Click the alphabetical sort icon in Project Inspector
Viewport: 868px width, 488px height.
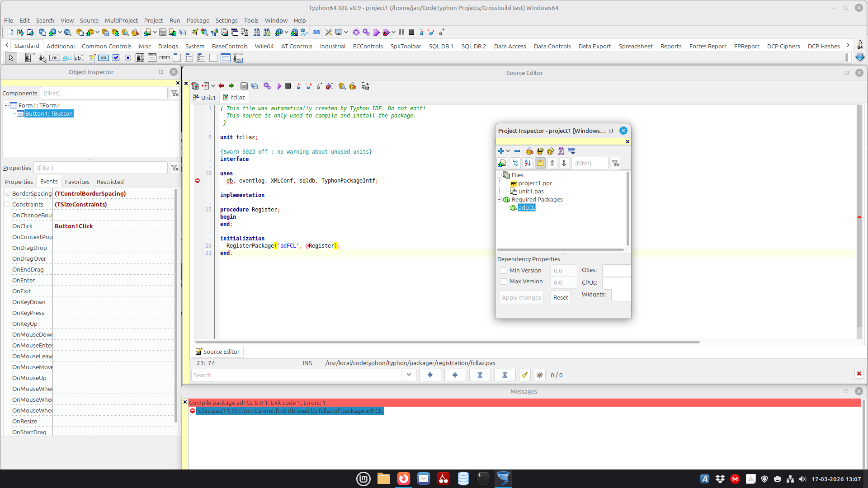[x=528, y=163]
